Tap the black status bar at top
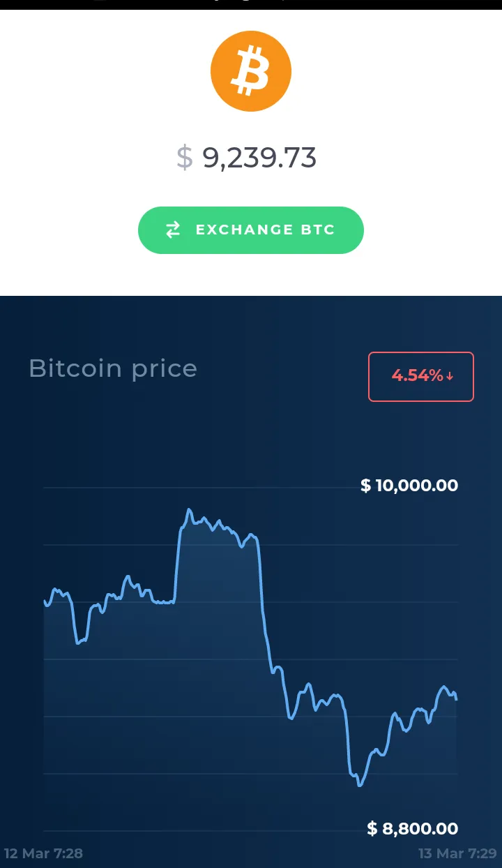The height and width of the screenshot is (868, 502). coord(251,5)
